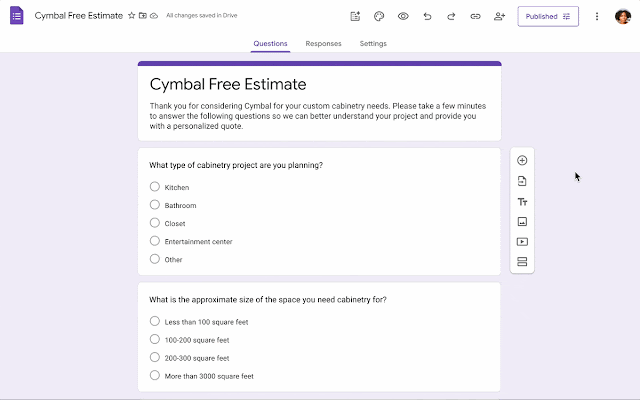Star the Cymbal Free Estimate form
Image resolution: width=640 pixels, height=400 pixels.
[132, 17]
